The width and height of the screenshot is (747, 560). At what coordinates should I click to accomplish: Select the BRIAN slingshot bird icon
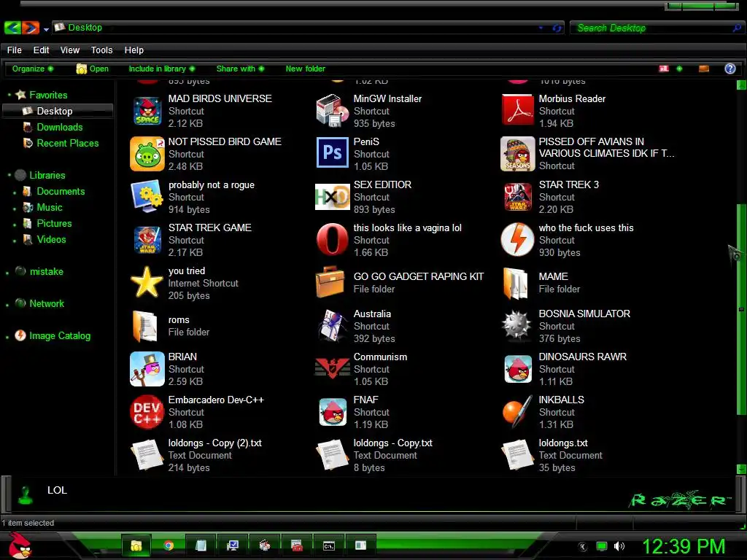point(147,369)
